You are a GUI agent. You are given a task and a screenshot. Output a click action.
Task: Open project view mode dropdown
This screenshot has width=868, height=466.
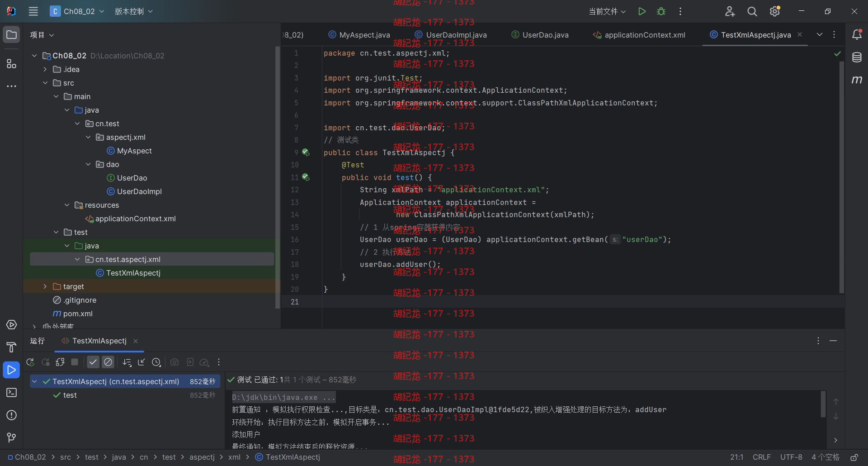[42, 35]
